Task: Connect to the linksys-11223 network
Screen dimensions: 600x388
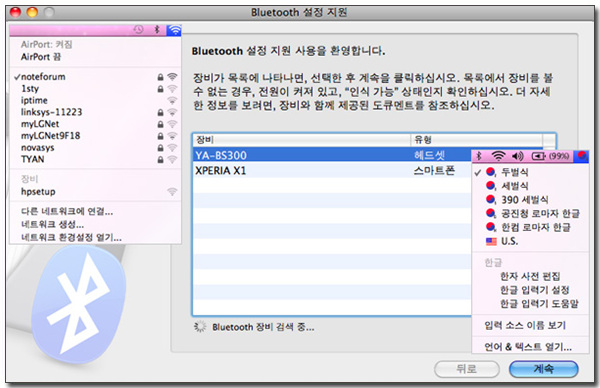Action: (95, 112)
